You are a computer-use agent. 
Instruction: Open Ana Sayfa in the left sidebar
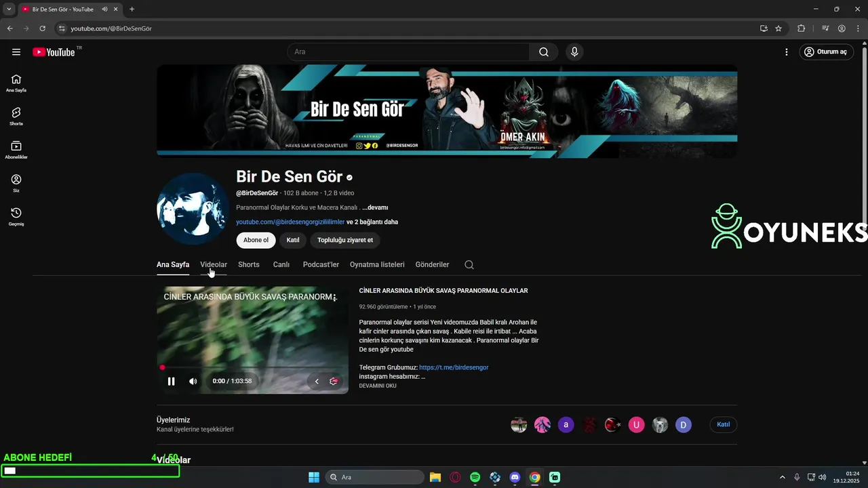coord(16,83)
